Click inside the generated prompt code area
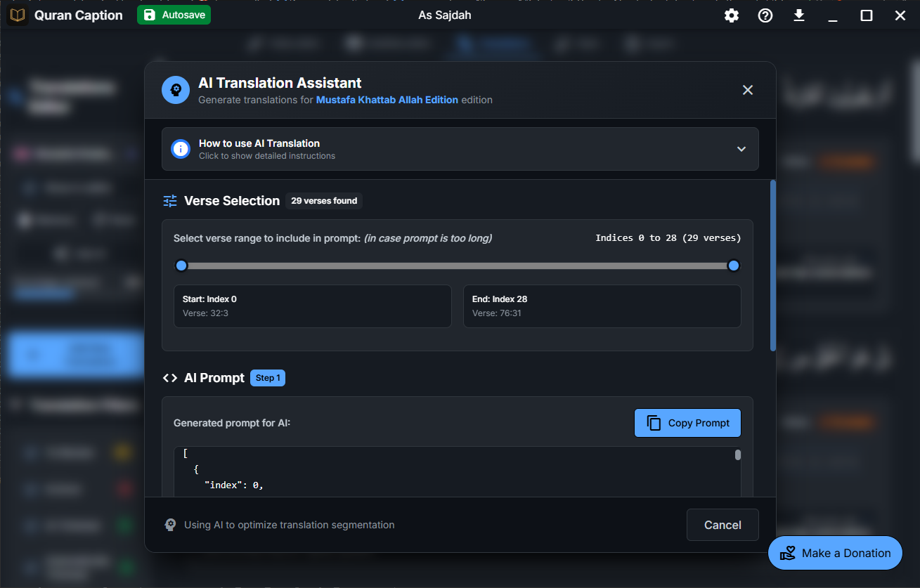 [453, 471]
